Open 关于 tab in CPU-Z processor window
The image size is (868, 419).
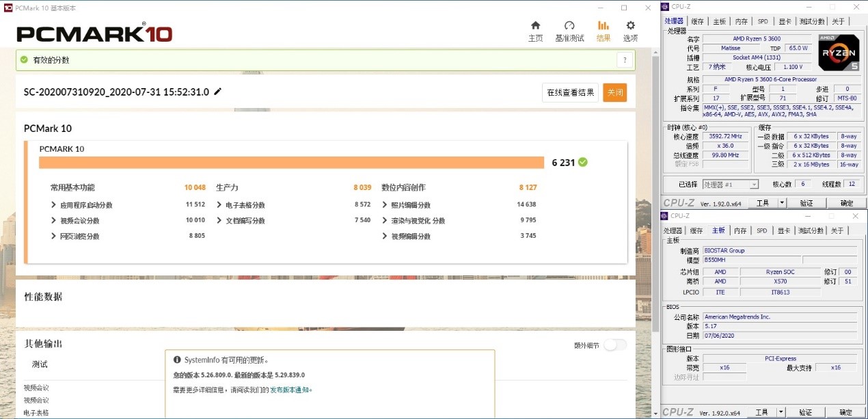tap(838, 21)
